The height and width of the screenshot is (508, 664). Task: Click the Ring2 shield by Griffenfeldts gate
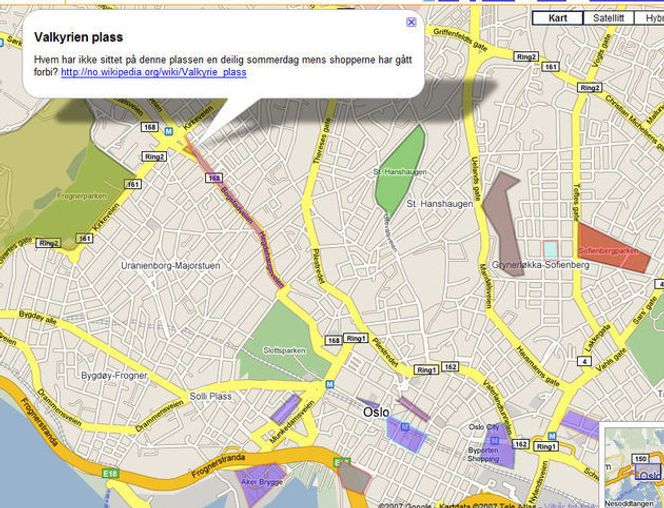[526, 57]
